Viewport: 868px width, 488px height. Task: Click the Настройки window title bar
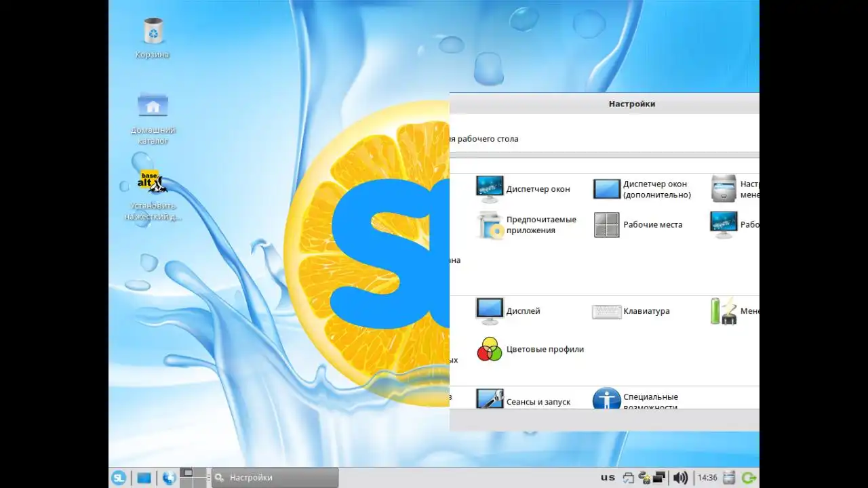604,104
